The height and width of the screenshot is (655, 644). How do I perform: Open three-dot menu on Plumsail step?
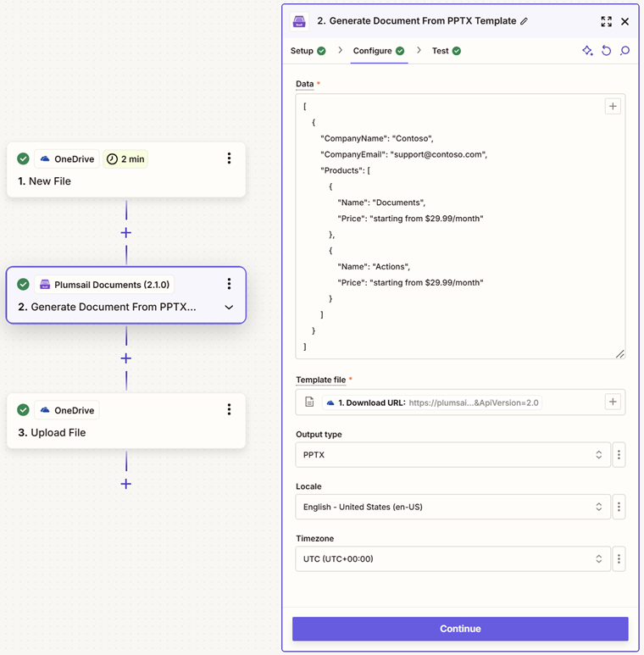[229, 284]
